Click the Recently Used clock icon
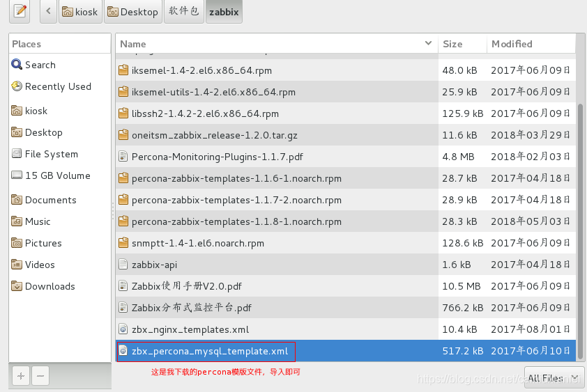The height and width of the screenshot is (392, 587). pyautogui.click(x=17, y=86)
